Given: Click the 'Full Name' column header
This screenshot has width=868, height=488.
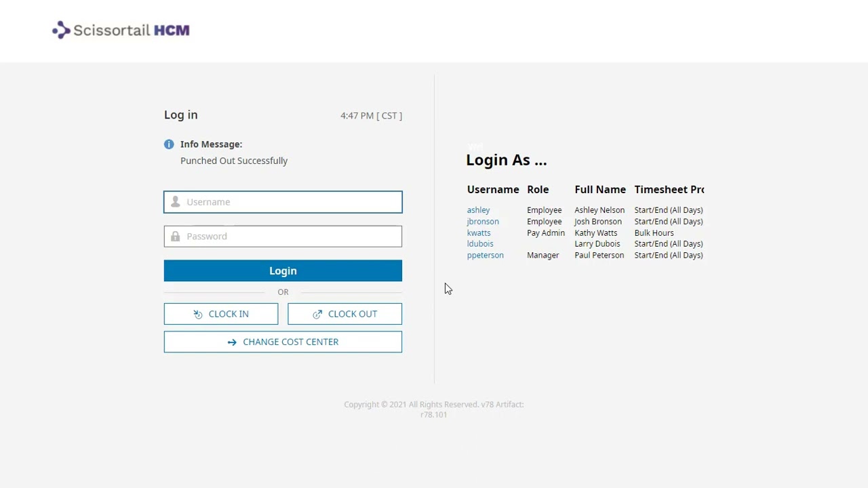Looking at the screenshot, I should (x=600, y=190).
